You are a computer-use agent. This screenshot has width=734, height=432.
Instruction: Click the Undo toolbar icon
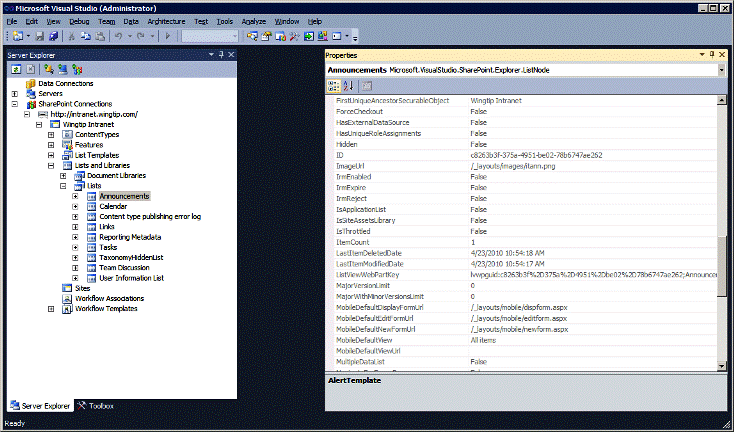coord(118,36)
